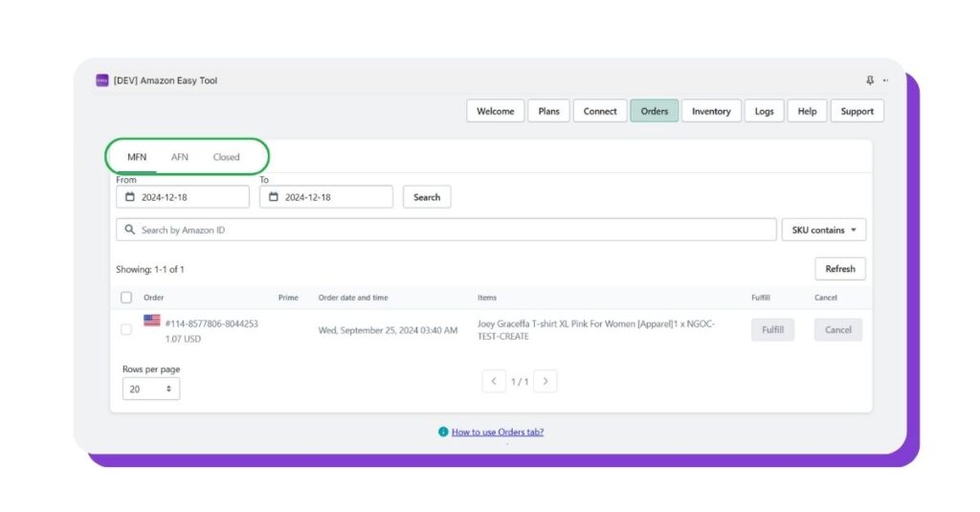Open the Support page

pos(857,111)
